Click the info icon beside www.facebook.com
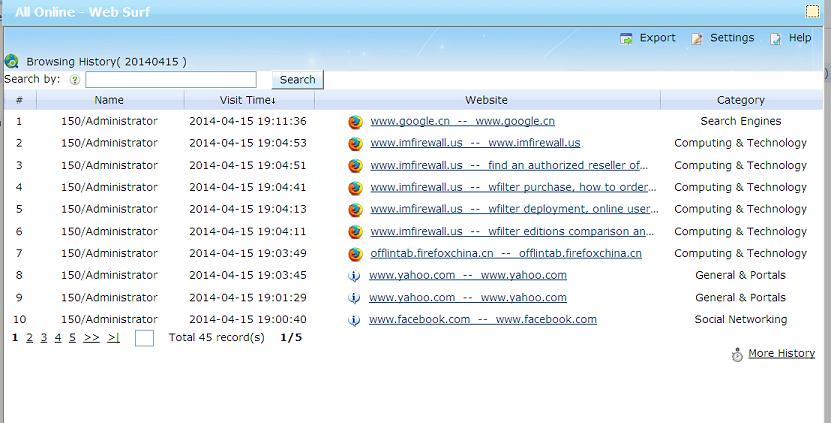This screenshot has width=831, height=423. (x=354, y=320)
